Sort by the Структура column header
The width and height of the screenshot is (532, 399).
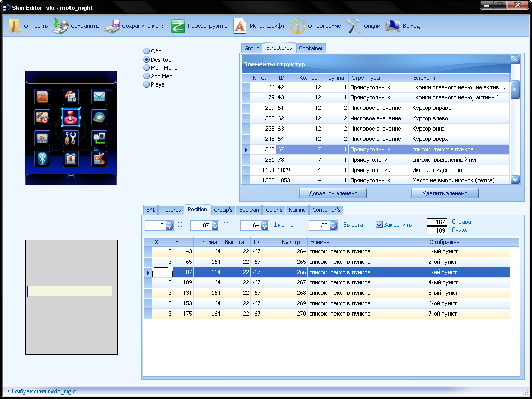click(380, 78)
